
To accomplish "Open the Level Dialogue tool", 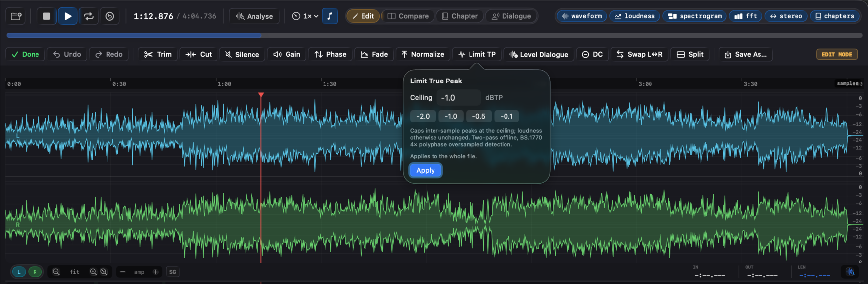I will pyautogui.click(x=539, y=54).
